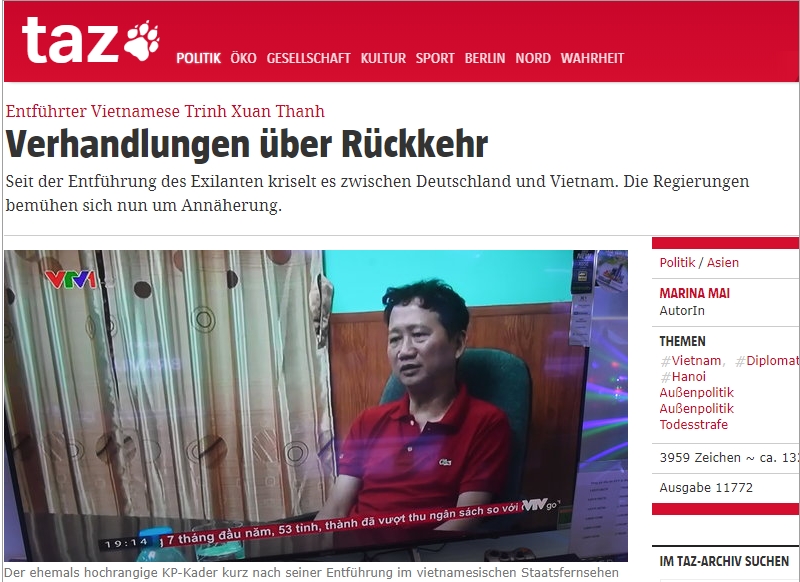Open the SPORT navigation item

pos(435,58)
